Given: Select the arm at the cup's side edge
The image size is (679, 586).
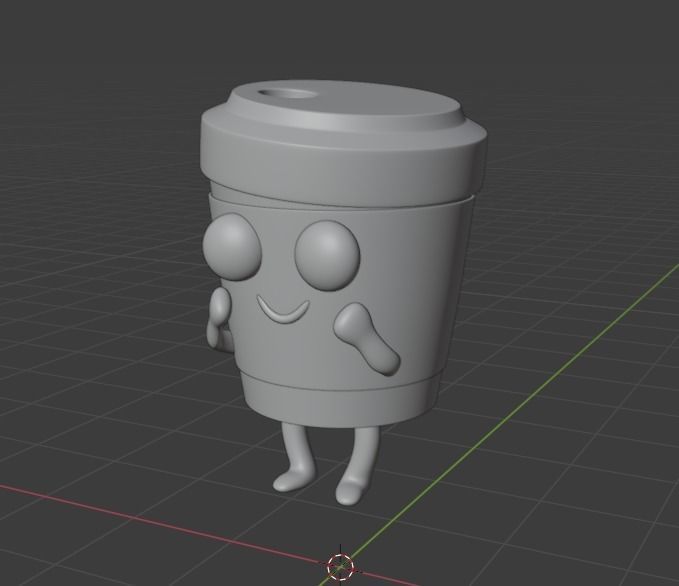Looking at the screenshot, I should [220, 318].
